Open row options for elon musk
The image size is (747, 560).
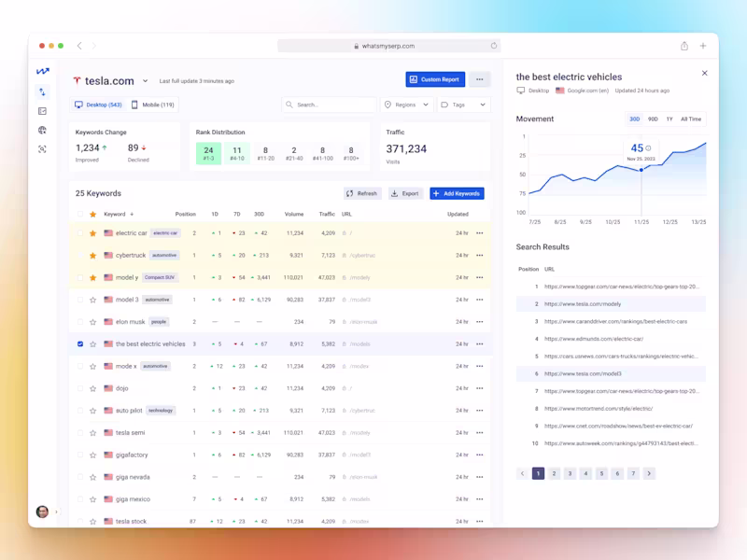(480, 322)
